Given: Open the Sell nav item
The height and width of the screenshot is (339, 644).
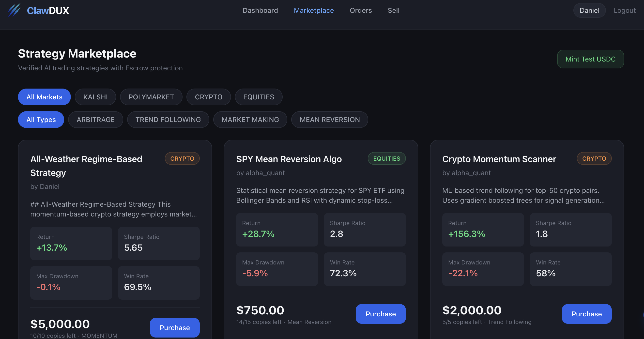Looking at the screenshot, I should tap(393, 11).
